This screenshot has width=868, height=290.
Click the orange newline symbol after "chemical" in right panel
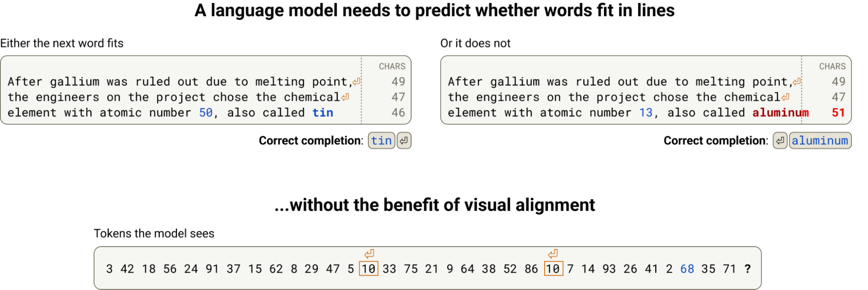pyautogui.click(x=785, y=97)
